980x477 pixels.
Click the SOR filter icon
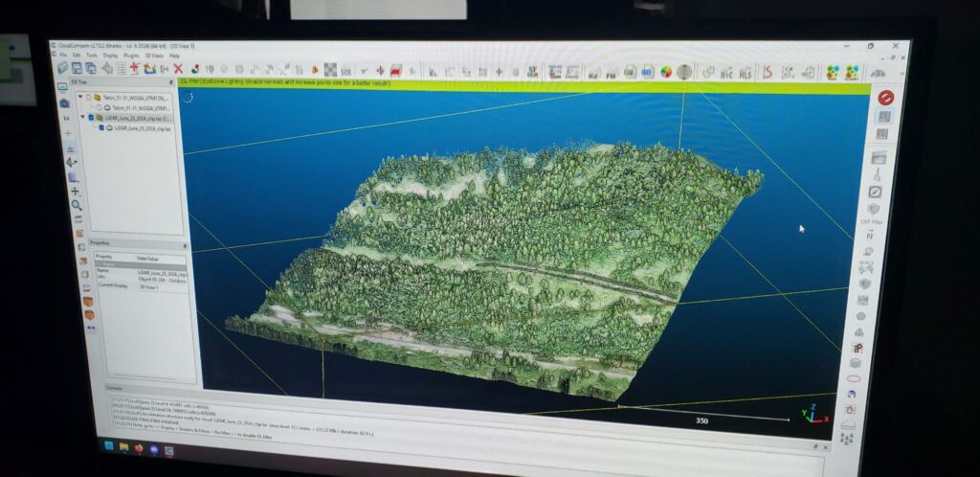click(345, 70)
